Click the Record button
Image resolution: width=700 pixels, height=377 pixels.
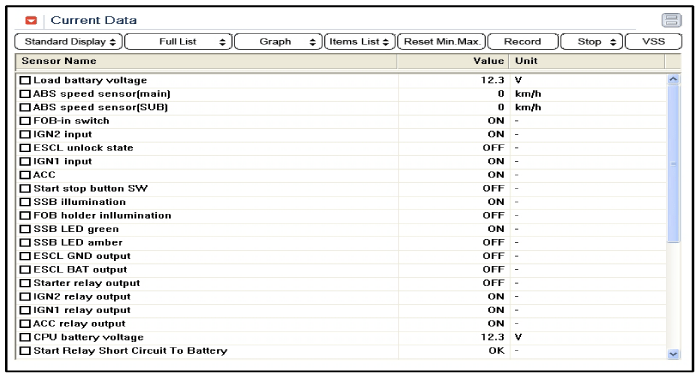click(523, 42)
